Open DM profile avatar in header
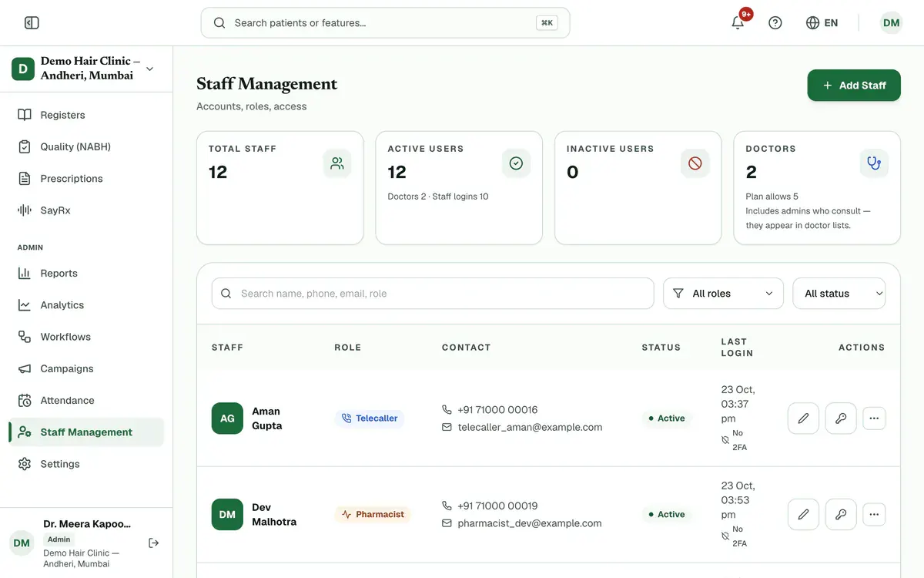This screenshot has width=924, height=578. click(891, 23)
